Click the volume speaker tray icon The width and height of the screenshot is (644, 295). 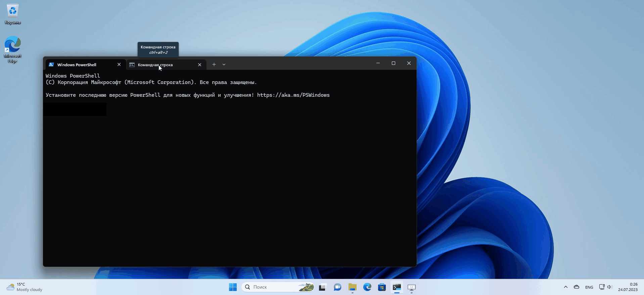610,287
